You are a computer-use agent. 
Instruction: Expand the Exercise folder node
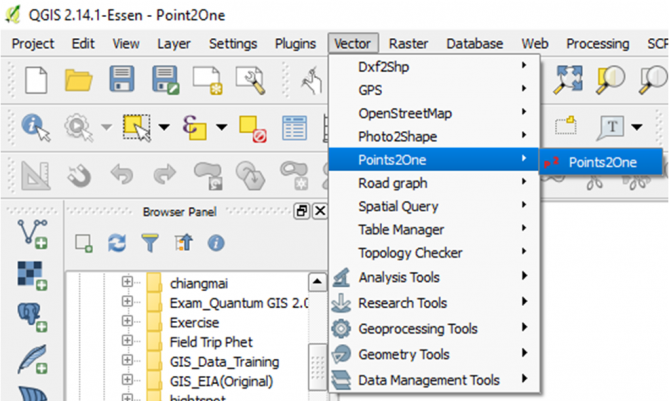tap(127, 321)
